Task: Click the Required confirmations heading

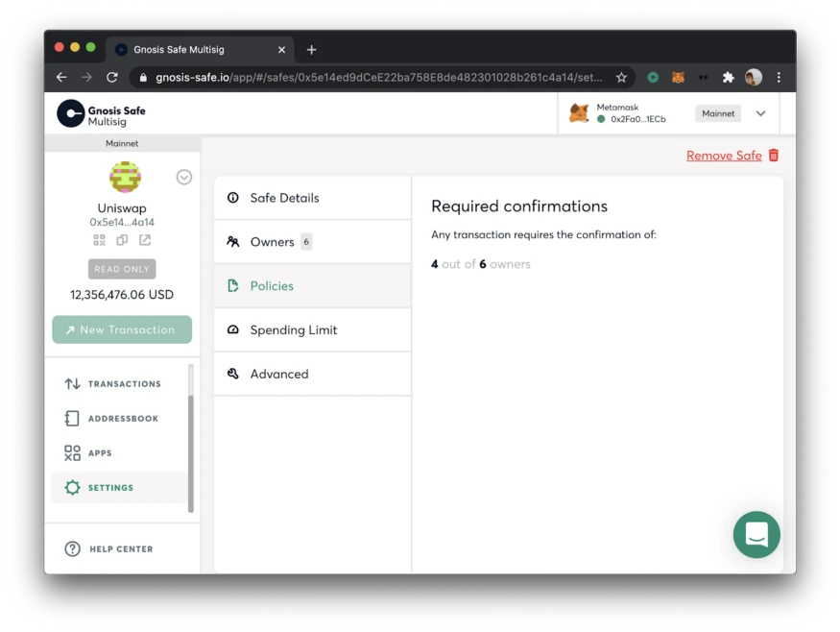Action: tap(519, 207)
